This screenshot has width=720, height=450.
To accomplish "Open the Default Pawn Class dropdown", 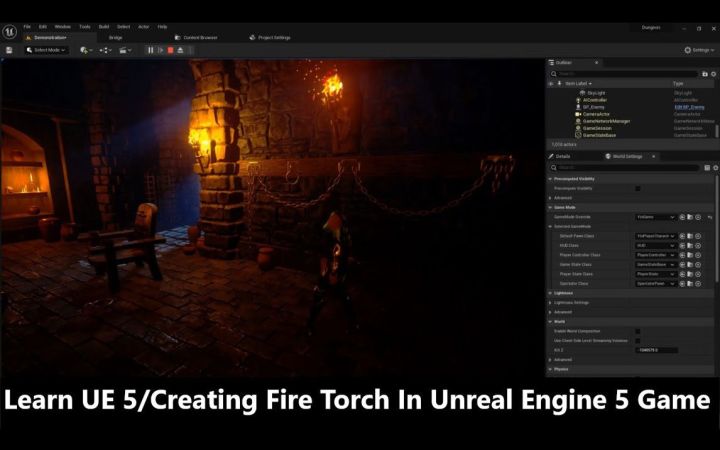I will click(655, 236).
